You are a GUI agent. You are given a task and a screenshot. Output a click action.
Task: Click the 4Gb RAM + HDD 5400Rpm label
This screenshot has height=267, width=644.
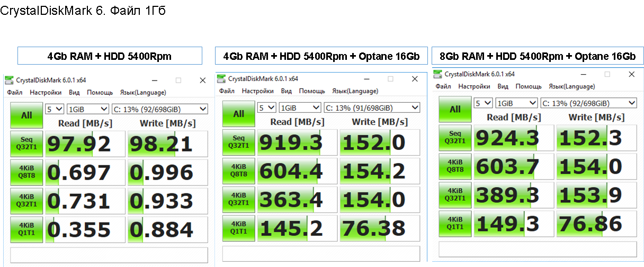click(110, 56)
